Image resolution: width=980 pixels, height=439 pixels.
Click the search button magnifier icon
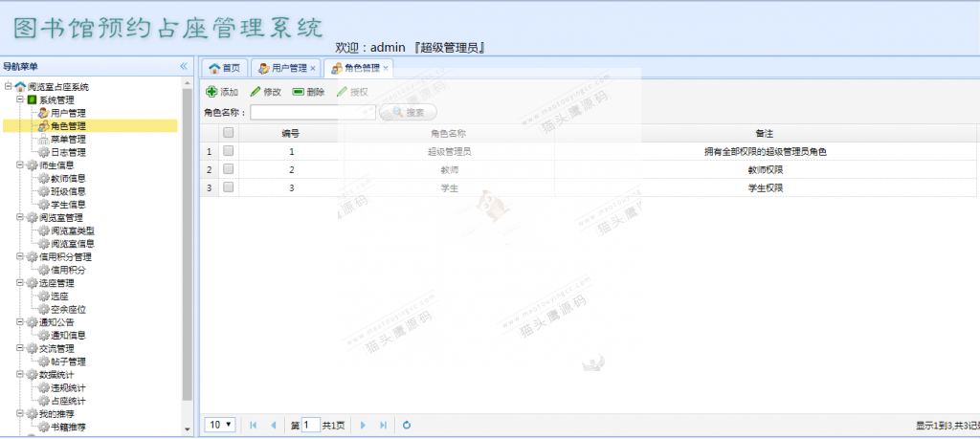pos(397,113)
